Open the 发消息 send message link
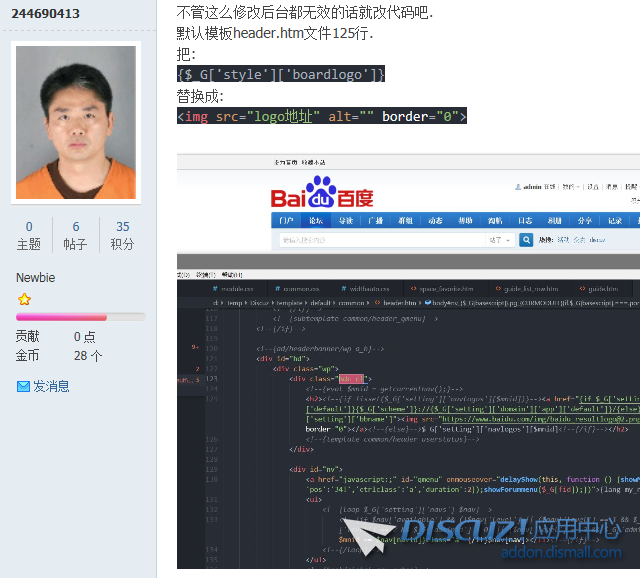 coord(51,386)
